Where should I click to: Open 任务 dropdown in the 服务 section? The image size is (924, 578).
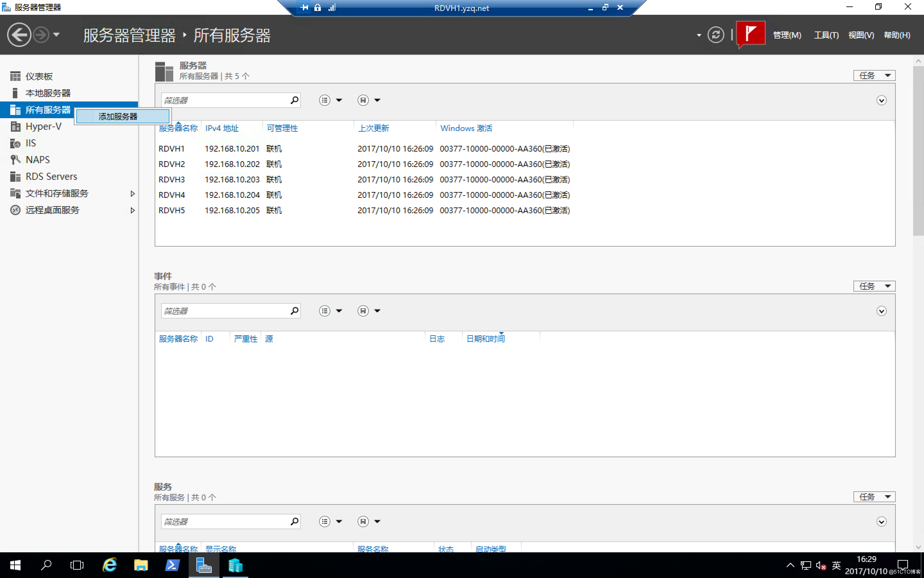pyautogui.click(x=874, y=496)
